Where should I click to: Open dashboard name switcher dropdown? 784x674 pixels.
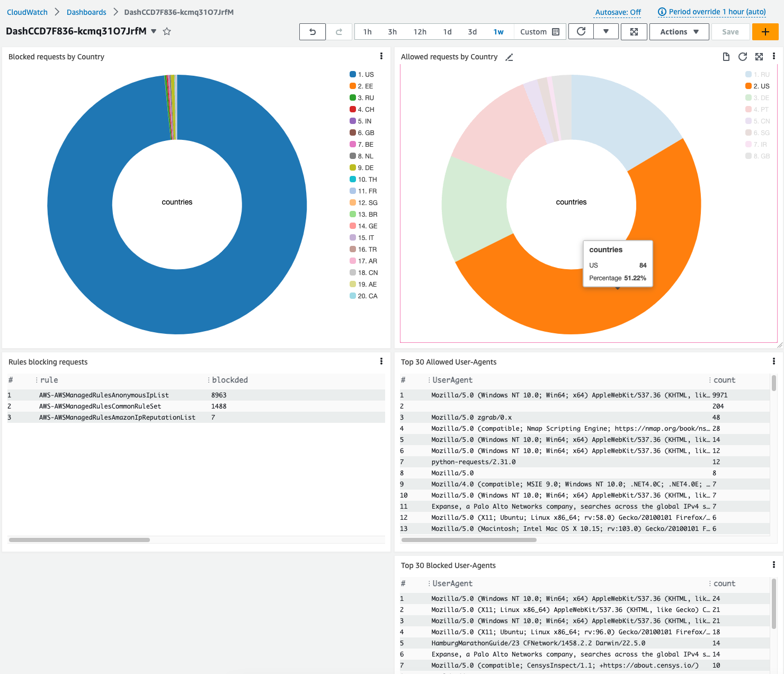click(x=154, y=31)
